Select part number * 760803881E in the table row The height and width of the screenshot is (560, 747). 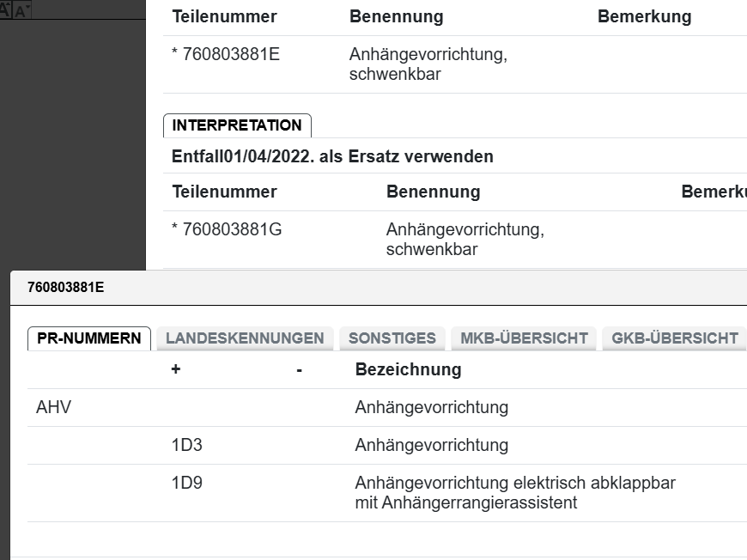pos(226,55)
